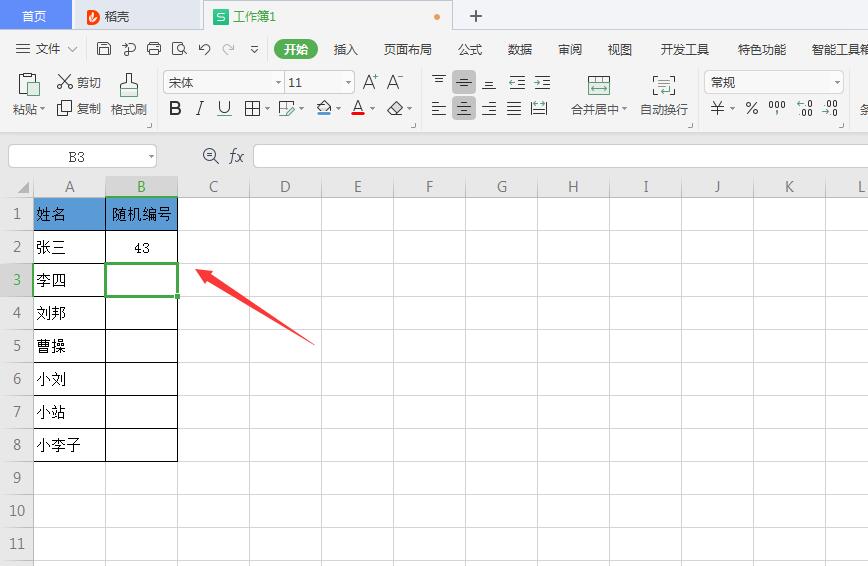Open the 粘贴 paste options arrow
The image size is (868, 566).
click(43, 109)
